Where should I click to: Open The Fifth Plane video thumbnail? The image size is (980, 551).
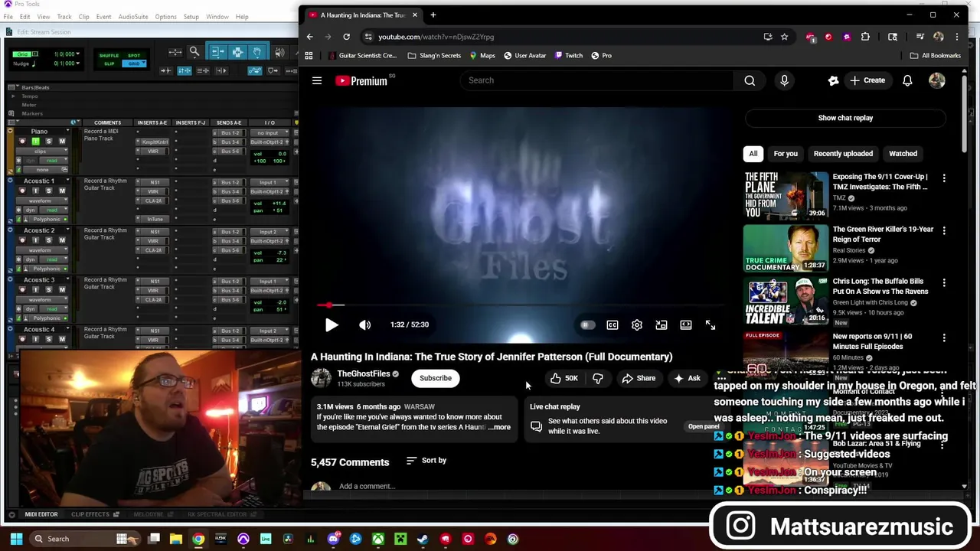tap(786, 195)
